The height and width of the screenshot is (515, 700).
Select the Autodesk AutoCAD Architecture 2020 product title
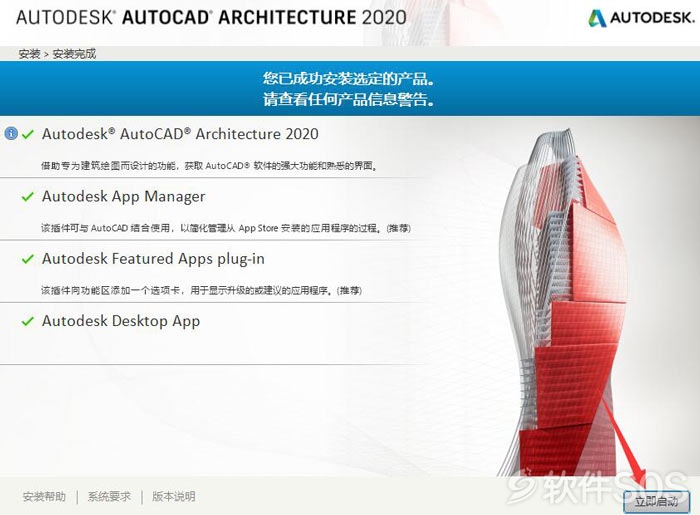[180, 134]
